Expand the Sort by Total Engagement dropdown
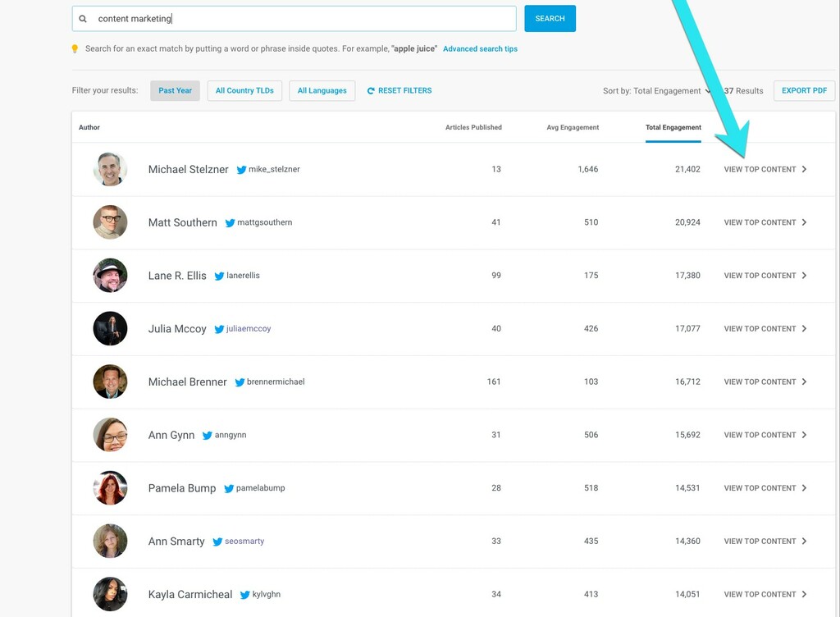 coord(656,91)
